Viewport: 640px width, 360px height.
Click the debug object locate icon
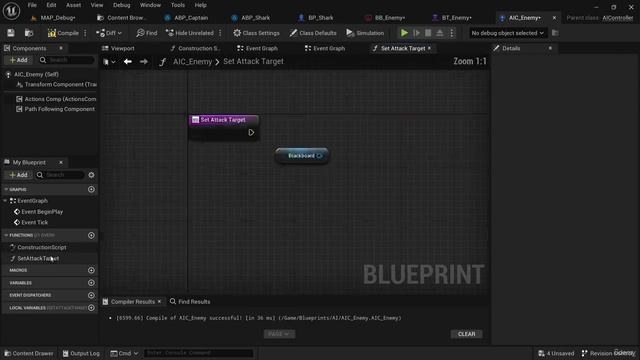pos(555,33)
